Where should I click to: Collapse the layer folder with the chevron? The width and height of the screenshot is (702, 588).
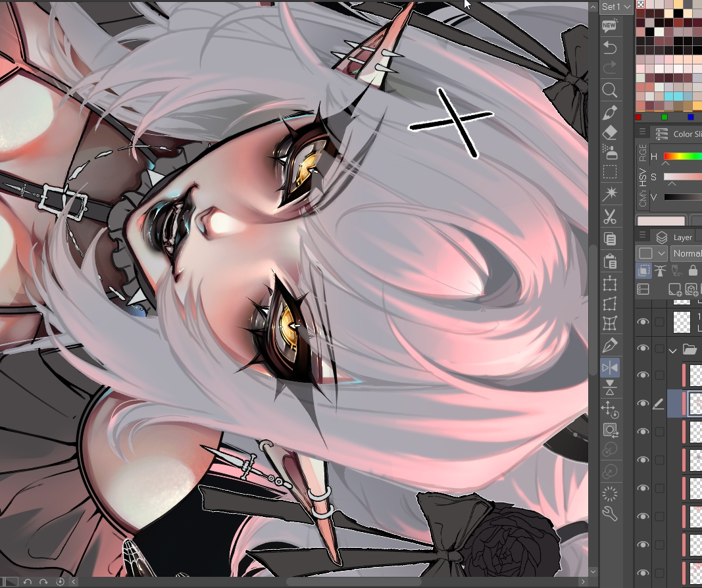(672, 350)
